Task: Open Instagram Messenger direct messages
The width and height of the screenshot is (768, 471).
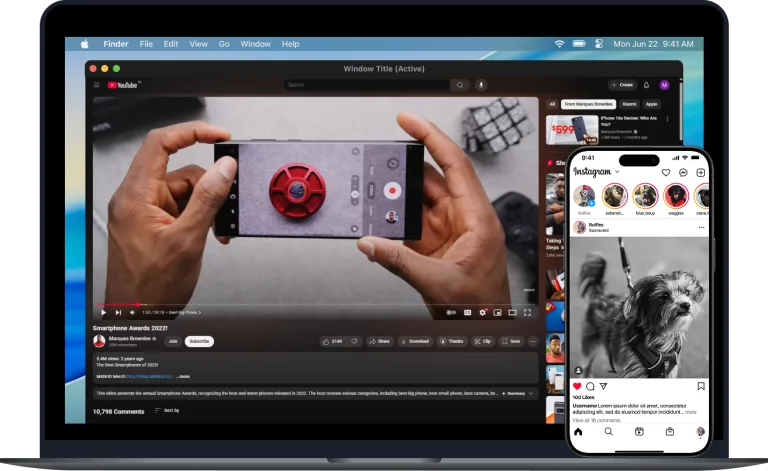Action: pyautogui.click(x=683, y=172)
